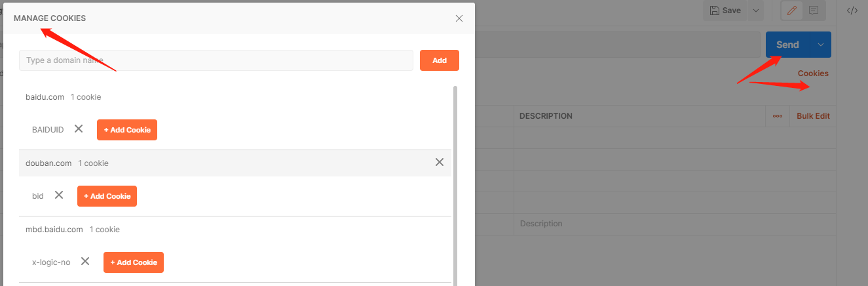Open the Cookies link
Viewport: 868px width, 286px height.
(x=813, y=73)
